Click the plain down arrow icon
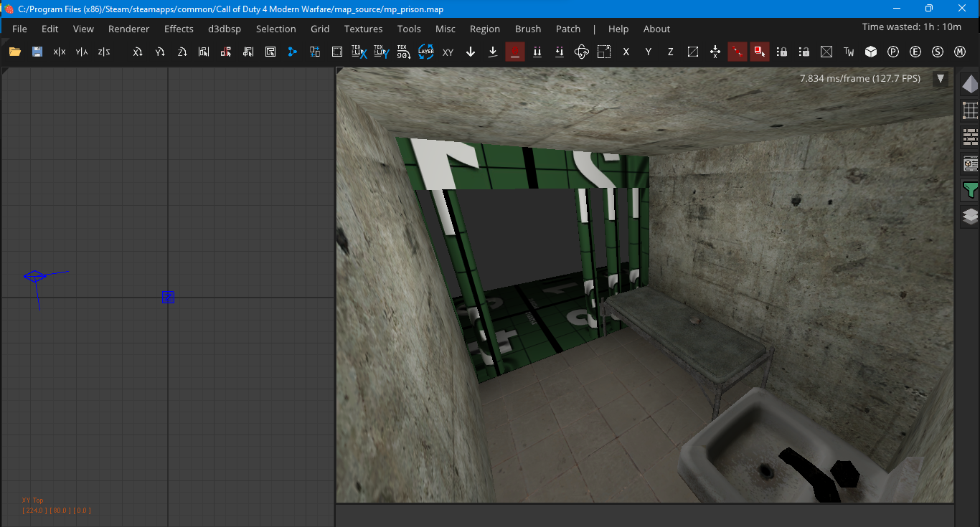The image size is (980, 527). tap(471, 52)
